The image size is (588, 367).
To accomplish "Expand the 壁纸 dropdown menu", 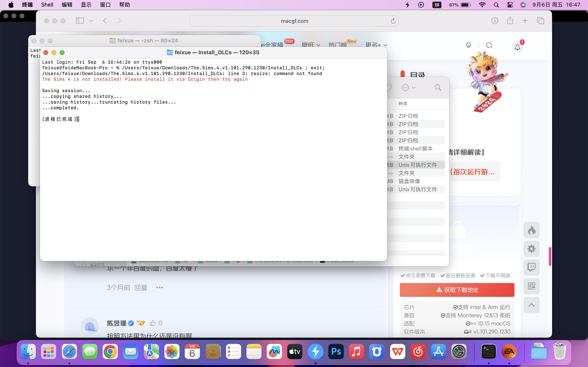I will tap(311, 45).
